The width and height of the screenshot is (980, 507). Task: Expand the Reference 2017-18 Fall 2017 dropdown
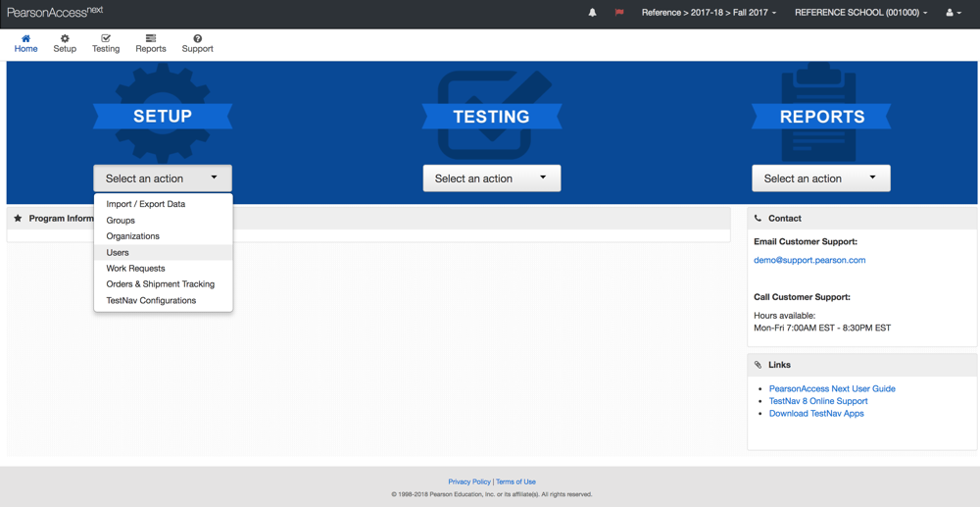tap(709, 13)
